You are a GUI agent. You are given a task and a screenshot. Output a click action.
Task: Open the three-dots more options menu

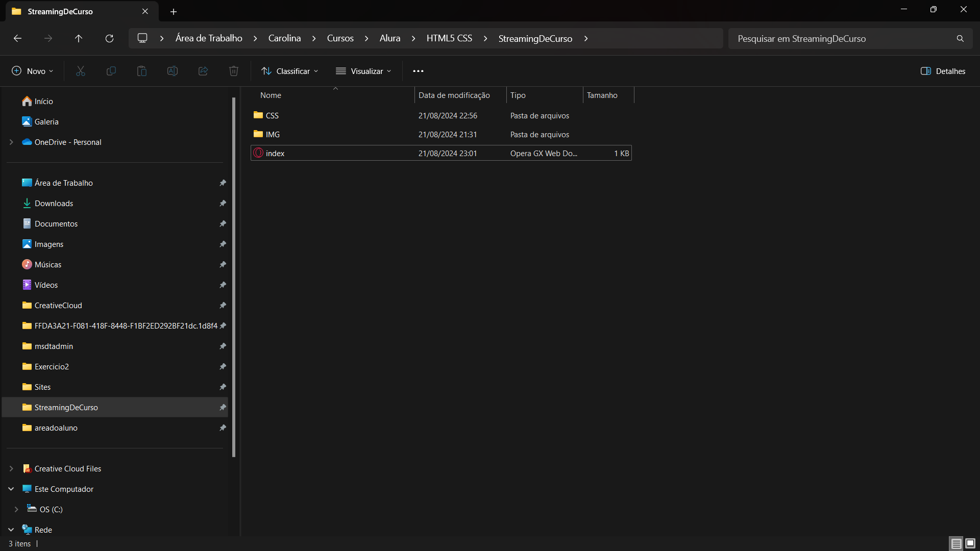tap(418, 71)
